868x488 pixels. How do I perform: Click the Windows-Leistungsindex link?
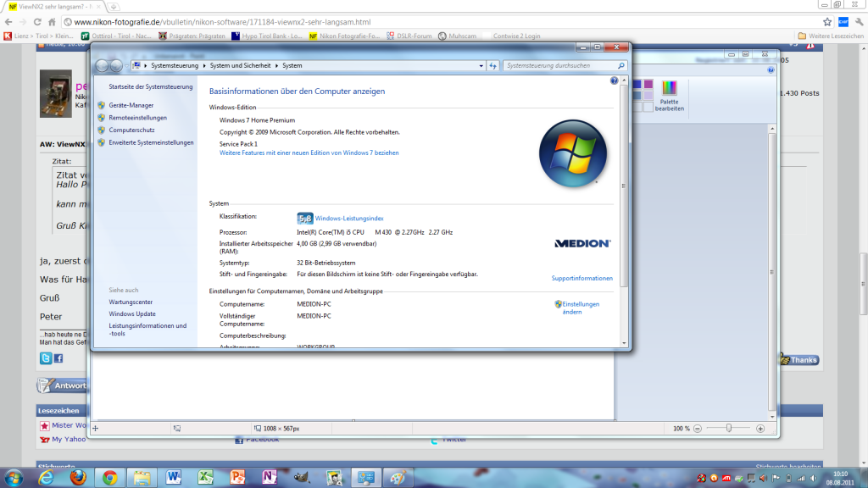click(x=348, y=219)
